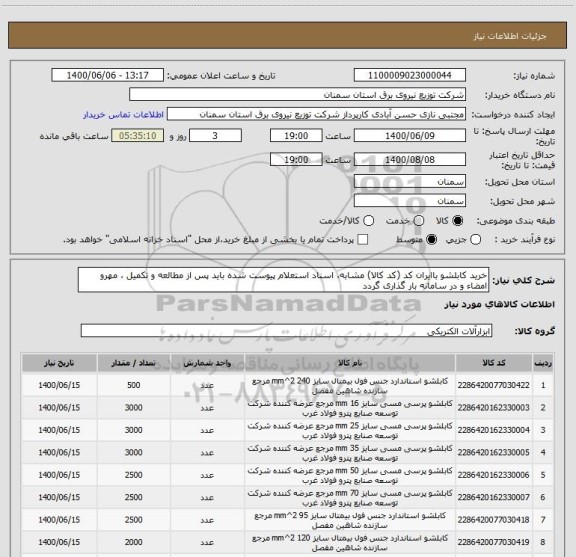This screenshot has width=576, height=557.
Task: Click the countdown timer 05:35:10
Action: [137, 136]
